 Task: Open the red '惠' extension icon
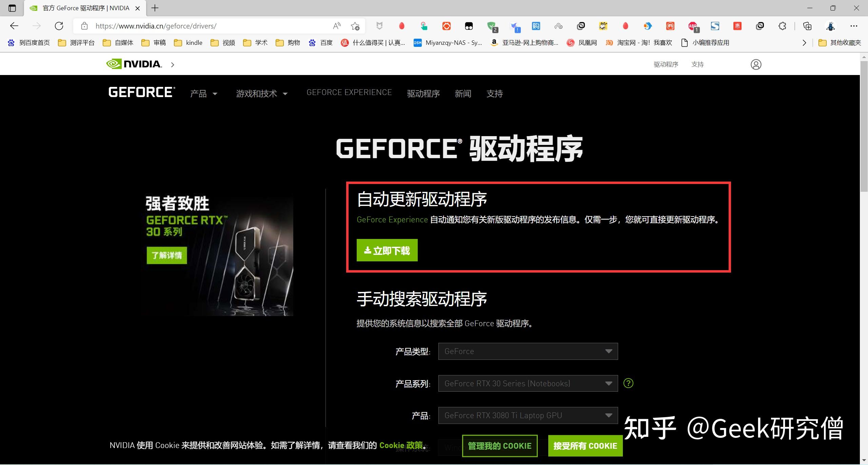[x=737, y=26]
